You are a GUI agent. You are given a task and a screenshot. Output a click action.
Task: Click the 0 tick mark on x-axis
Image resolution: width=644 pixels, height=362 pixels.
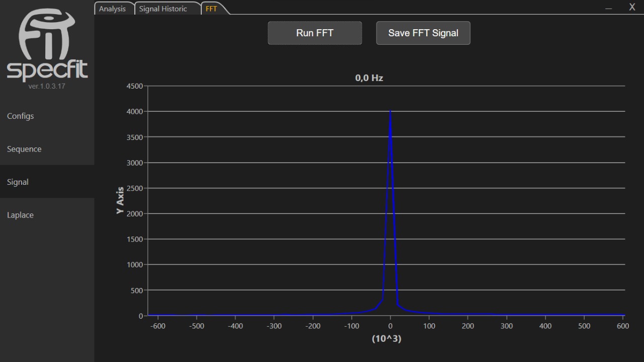(x=390, y=326)
